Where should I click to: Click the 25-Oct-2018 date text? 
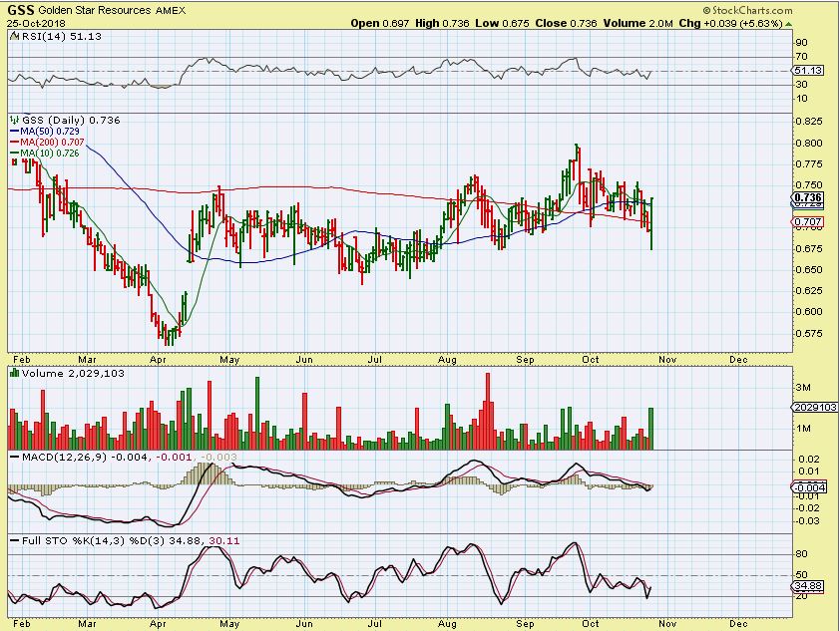[36, 24]
